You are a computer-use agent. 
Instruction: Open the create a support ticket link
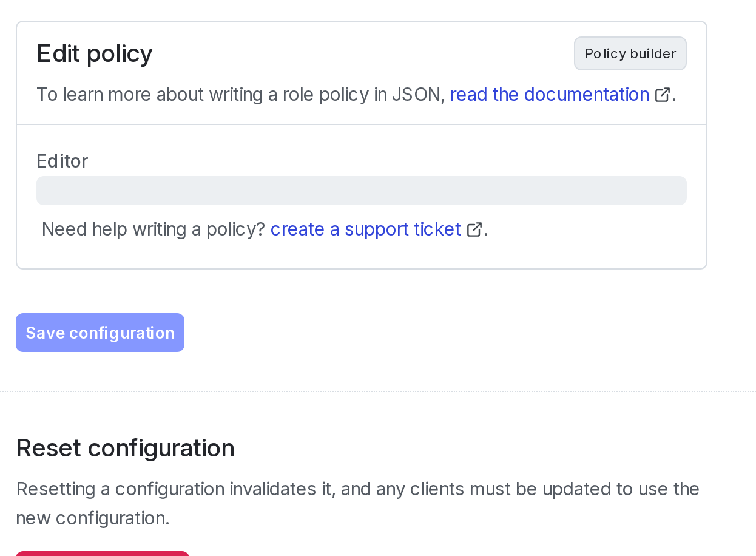366,229
